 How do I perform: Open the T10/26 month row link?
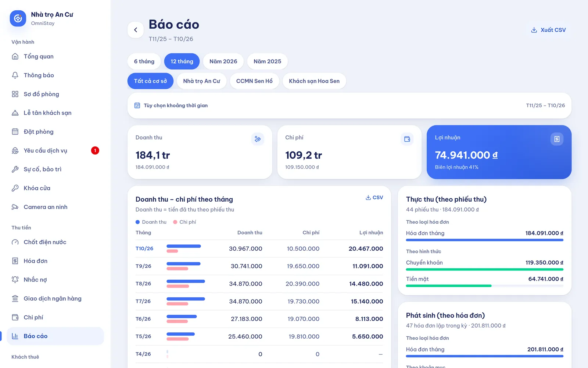coord(144,249)
